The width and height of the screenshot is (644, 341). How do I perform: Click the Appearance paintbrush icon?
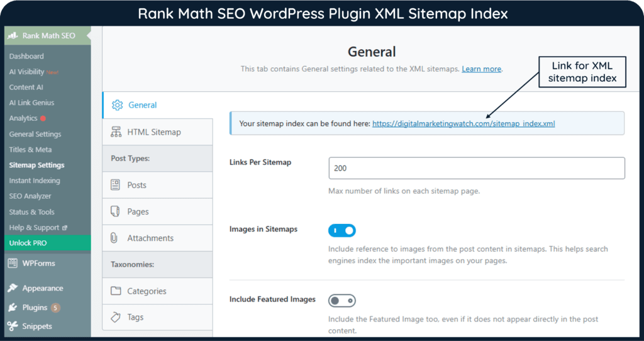pyautogui.click(x=13, y=288)
